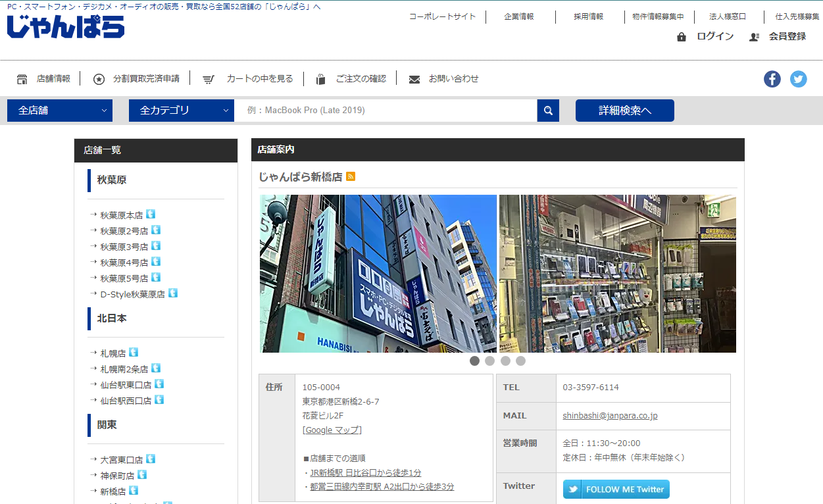
Task: Click the じゃんぱら logo
Action: (66, 27)
